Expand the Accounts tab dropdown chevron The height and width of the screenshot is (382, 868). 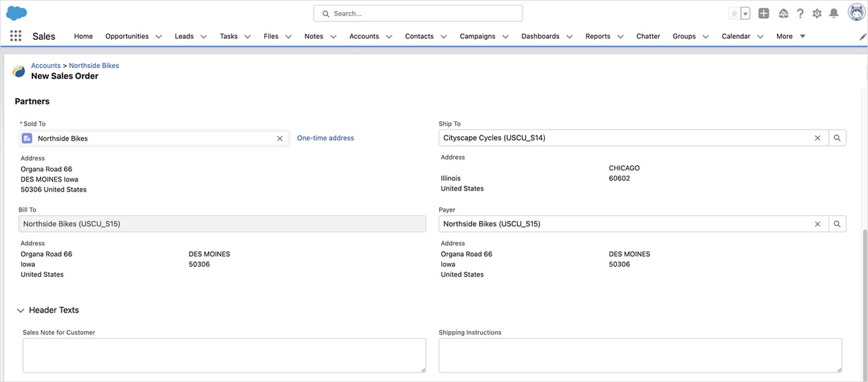coord(389,37)
